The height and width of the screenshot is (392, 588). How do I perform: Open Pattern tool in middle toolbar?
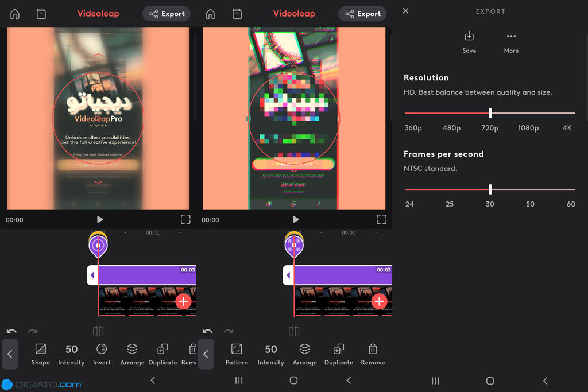(x=237, y=355)
